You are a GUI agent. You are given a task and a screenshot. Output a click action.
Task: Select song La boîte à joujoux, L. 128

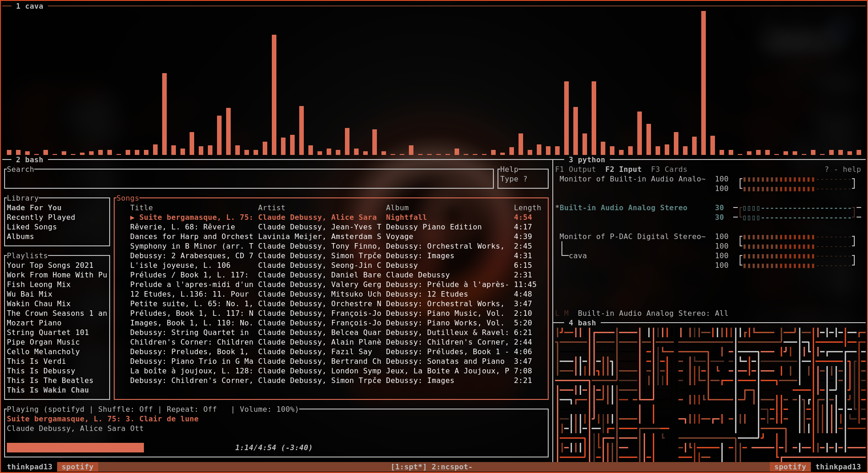click(331, 371)
